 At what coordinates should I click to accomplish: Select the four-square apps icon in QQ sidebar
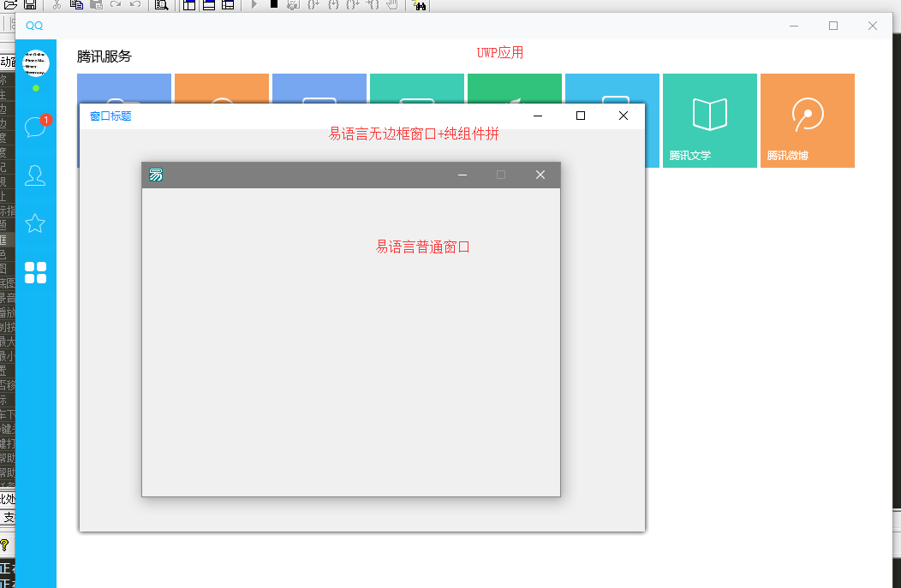pyautogui.click(x=35, y=273)
